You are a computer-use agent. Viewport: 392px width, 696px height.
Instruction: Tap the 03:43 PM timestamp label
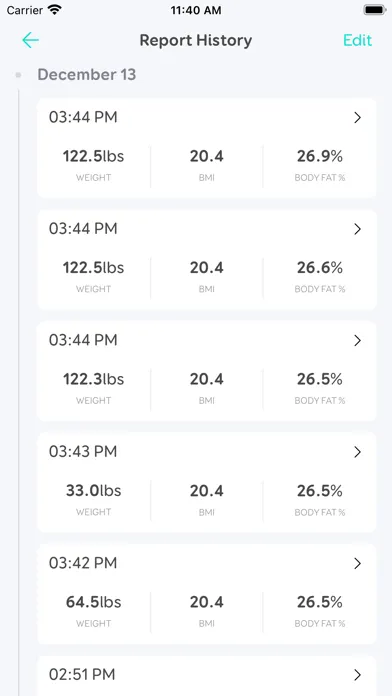[x=83, y=452]
